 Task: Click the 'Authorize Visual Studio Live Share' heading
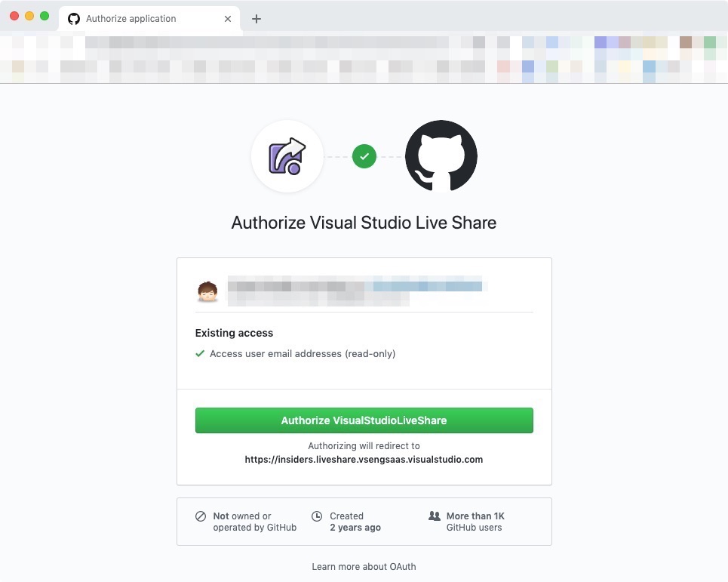(x=364, y=223)
